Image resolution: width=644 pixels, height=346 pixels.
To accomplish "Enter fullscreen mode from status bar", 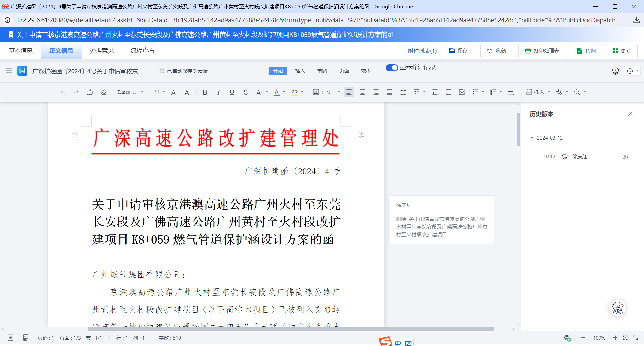I will click(x=636, y=338).
